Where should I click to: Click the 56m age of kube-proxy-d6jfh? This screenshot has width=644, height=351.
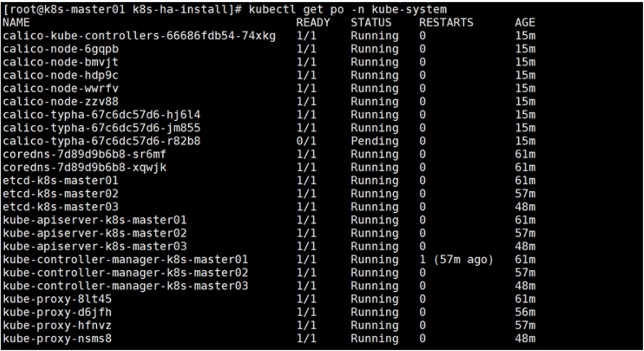point(524,311)
